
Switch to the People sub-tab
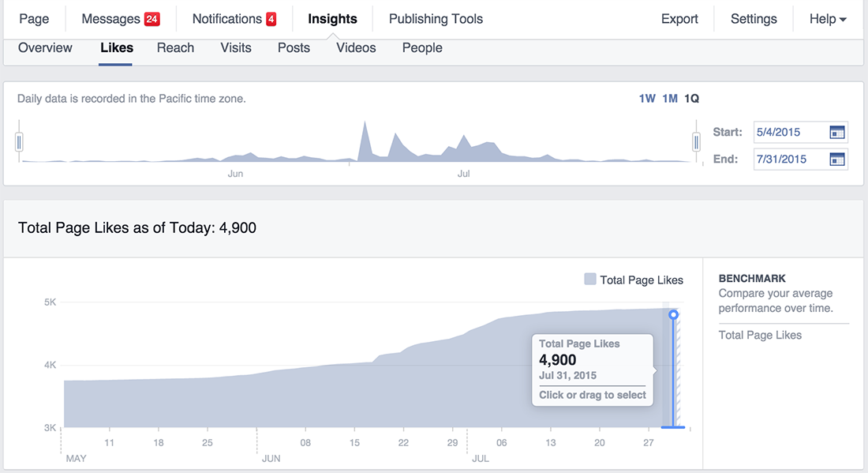pos(422,47)
